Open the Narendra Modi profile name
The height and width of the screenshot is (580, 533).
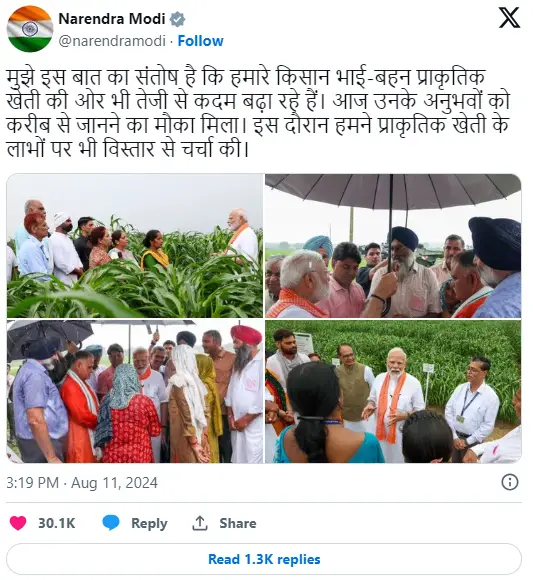click(x=111, y=19)
